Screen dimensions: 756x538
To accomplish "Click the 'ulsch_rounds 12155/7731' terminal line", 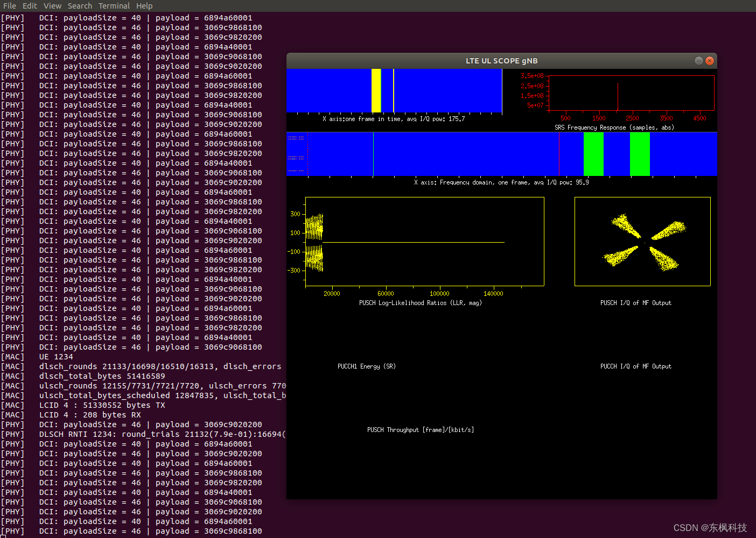I will [x=143, y=386].
